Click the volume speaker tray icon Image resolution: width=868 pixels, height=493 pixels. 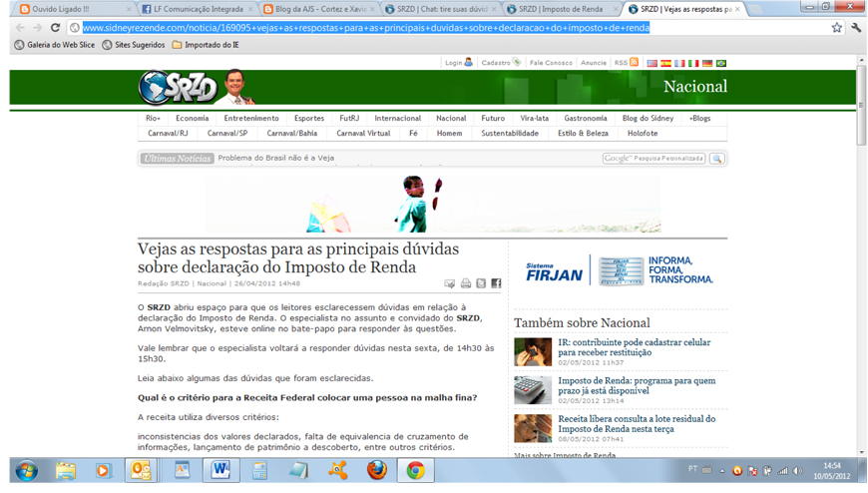797,471
